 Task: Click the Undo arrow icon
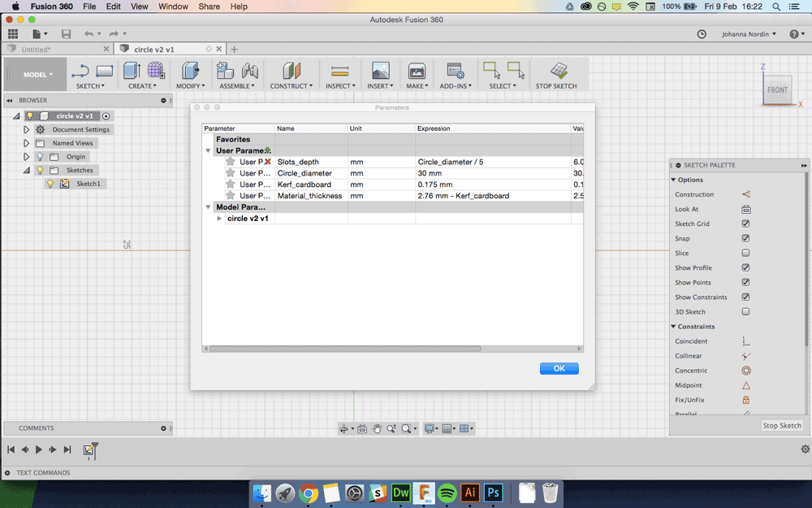point(89,33)
